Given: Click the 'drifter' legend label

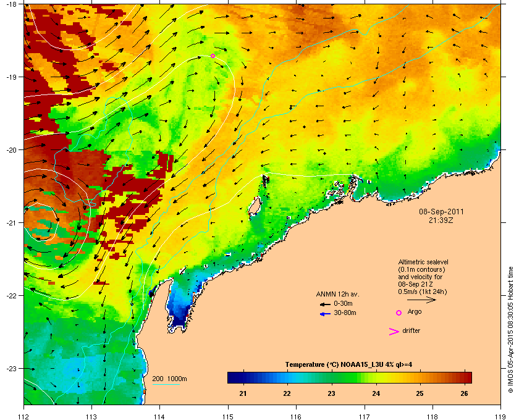Looking at the screenshot, I should coord(411,330).
